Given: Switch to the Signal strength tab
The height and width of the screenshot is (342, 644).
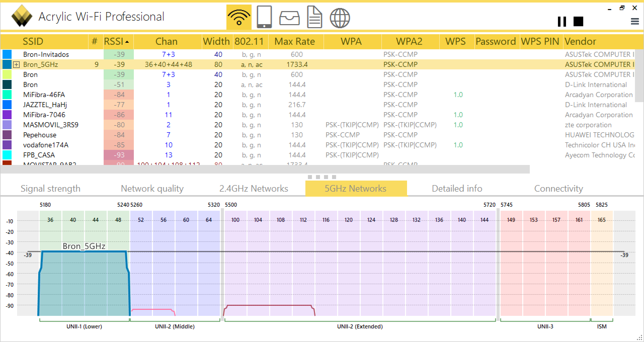Looking at the screenshot, I should 50,188.
